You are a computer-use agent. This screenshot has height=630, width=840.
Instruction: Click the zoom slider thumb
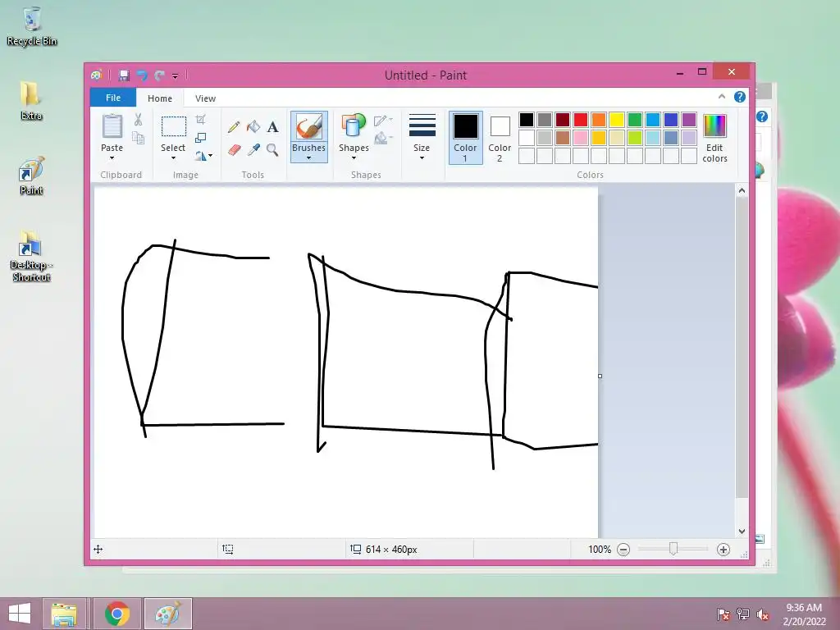pos(673,549)
